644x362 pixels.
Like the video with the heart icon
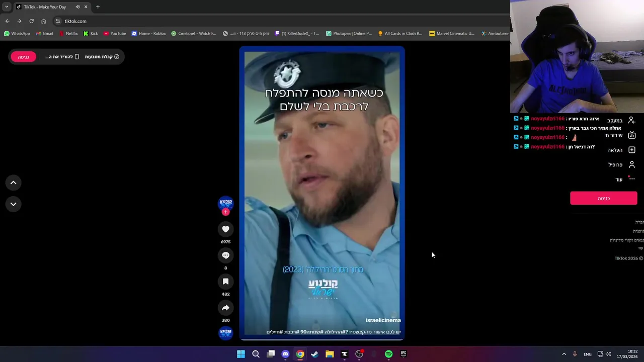[x=225, y=229]
